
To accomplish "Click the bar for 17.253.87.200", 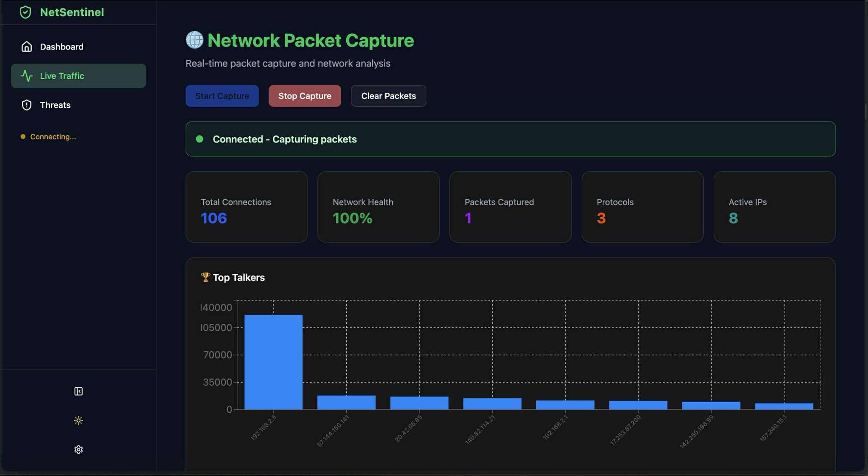I will click(638, 405).
